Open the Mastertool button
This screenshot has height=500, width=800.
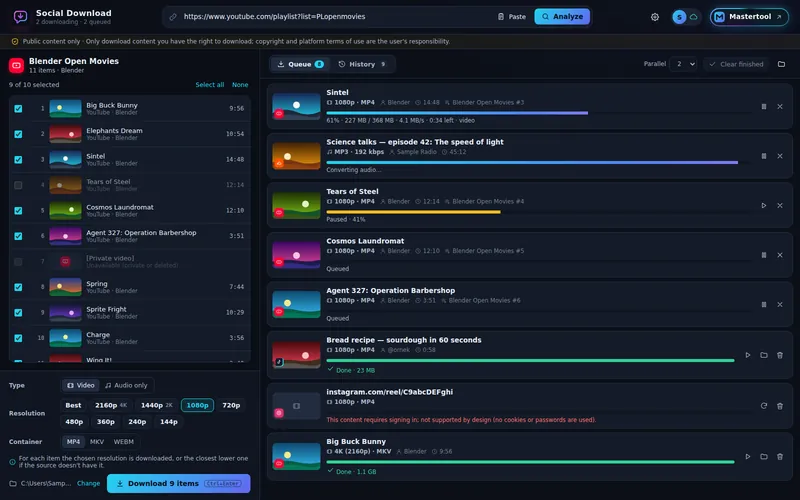point(749,17)
